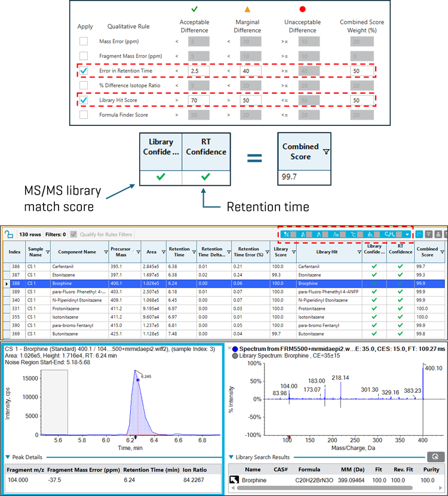
Task: Disable the Error in Retention Time rule
Action: coord(84,71)
